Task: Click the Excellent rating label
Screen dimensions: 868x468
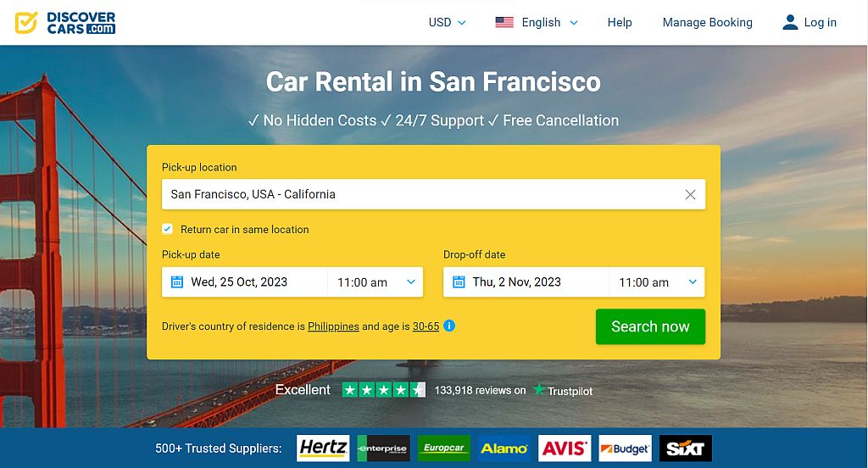Action: (303, 390)
